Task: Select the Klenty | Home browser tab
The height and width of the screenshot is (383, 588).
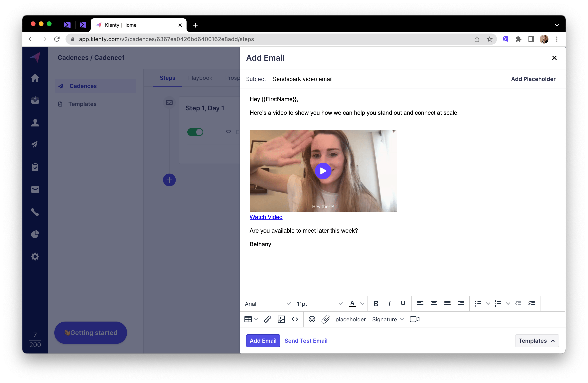Action: (x=138, y=25)
